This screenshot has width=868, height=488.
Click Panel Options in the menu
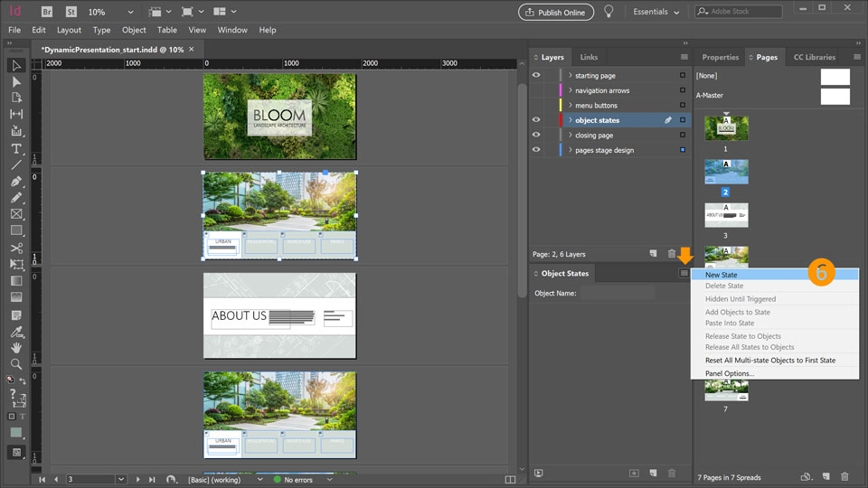click(x=729, y=373)
